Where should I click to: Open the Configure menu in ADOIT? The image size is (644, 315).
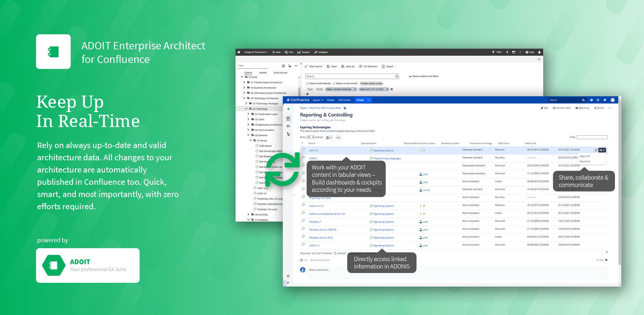[321, 52]
